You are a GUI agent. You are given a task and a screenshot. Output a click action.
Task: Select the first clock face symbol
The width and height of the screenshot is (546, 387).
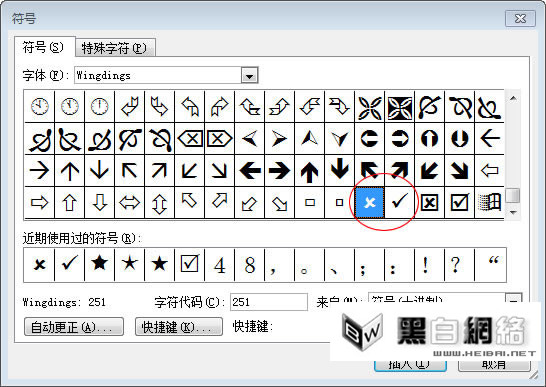click(39, 106)
